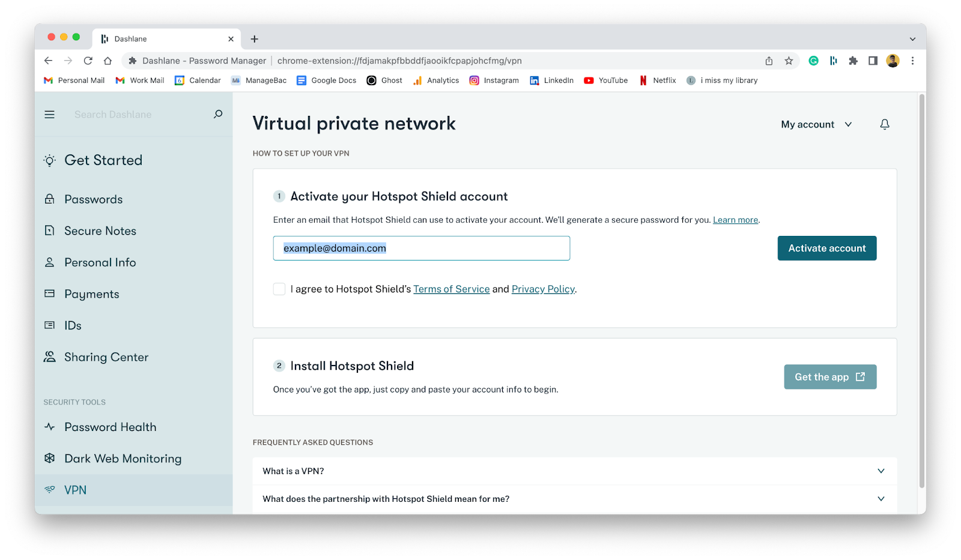Screen dimensions: 961x560
Task: Open Personal Mail bookmark
Action: pyautogui.click(x=74, y=80)
